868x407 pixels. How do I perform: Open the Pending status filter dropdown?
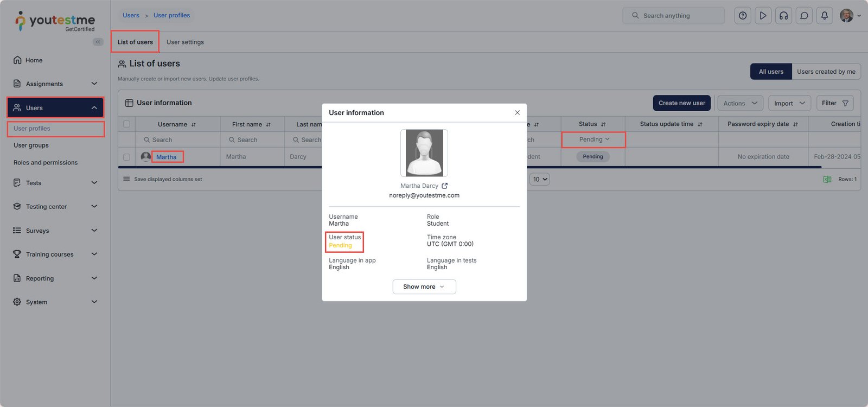pyautogui.click(x=593, y=139)
